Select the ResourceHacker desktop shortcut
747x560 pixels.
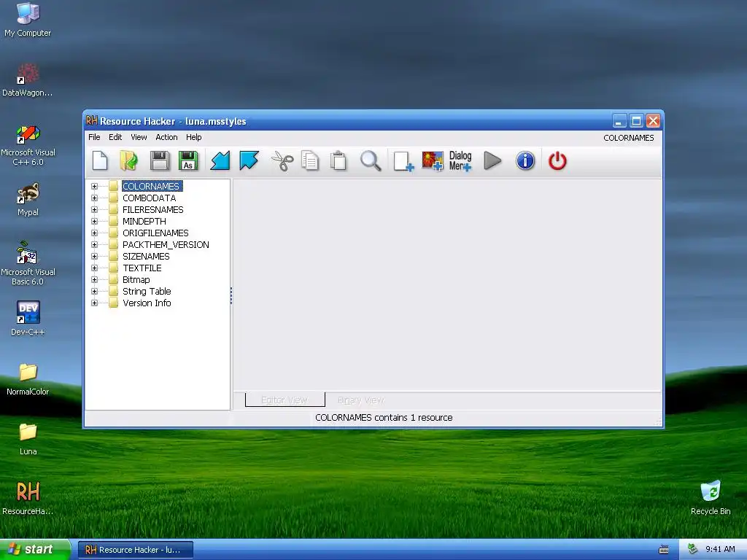[28, 498]
